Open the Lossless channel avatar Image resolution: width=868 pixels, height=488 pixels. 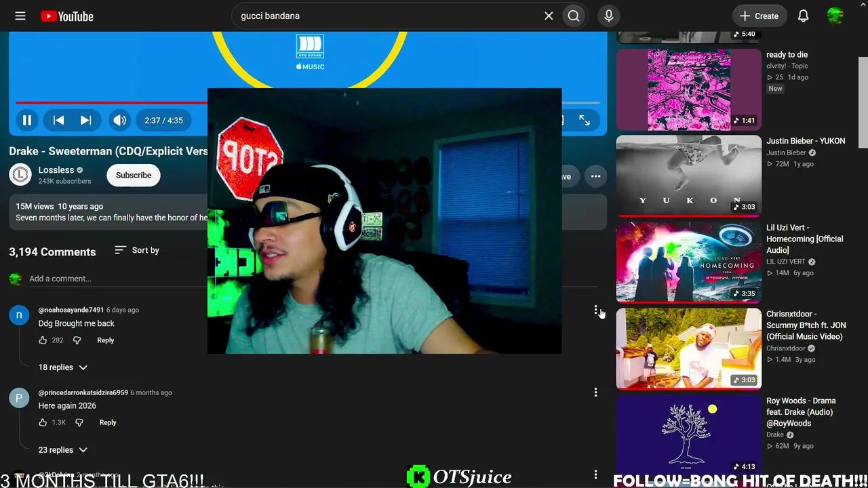[x=20, y=175]
